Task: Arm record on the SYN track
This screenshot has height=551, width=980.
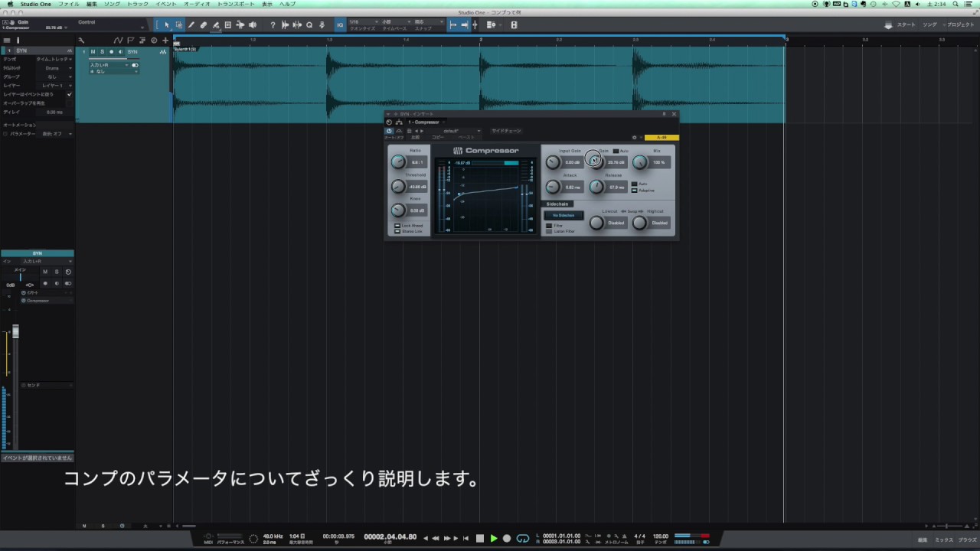Action: pyautogui.click(x=112, y=52)
